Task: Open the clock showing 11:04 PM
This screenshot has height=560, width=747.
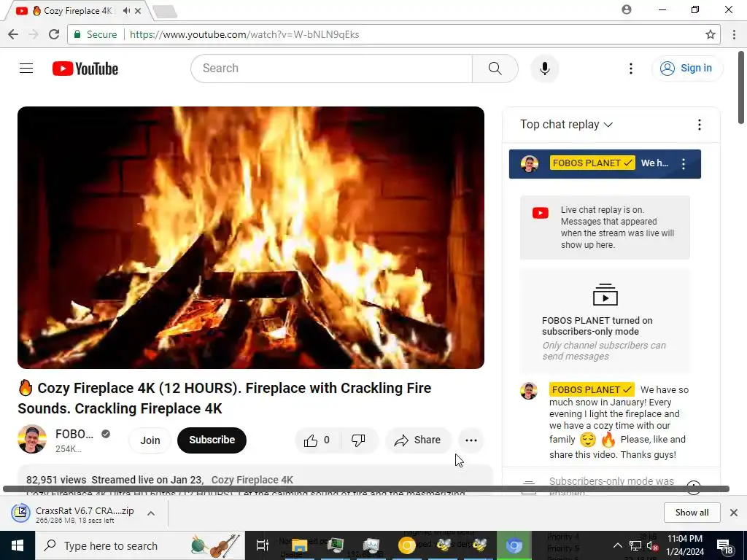Action: [x=685, y=545]
